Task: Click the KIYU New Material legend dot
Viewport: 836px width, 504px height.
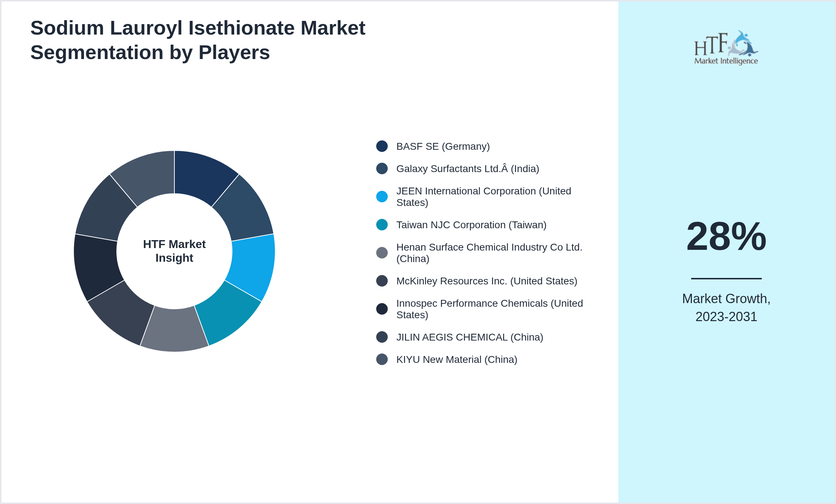Action: pos(382,359)
